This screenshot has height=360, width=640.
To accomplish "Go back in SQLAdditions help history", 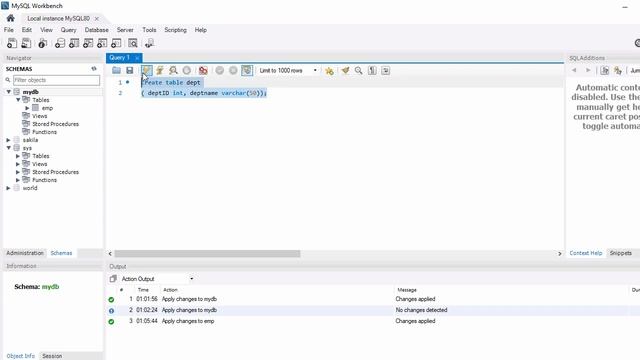I will click(574, 70).
